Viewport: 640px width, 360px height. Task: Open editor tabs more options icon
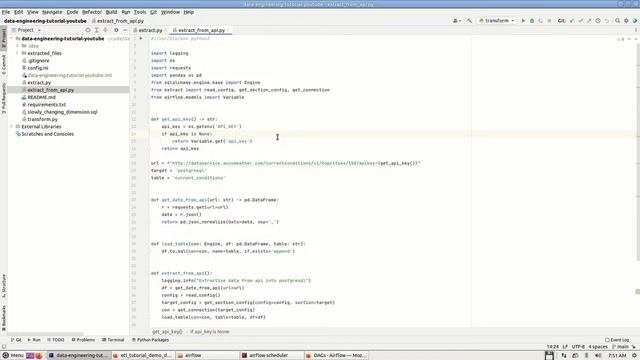[x=636, y=30]
